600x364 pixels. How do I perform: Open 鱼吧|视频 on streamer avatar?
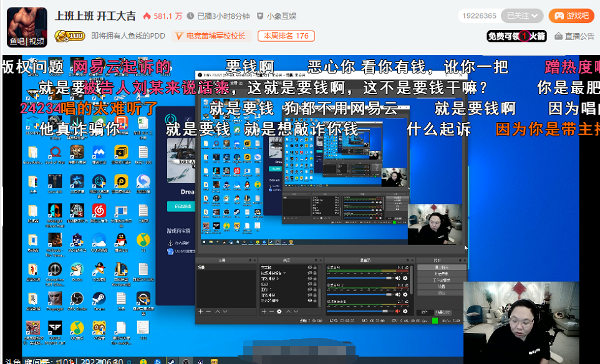click(x=27, y=41)
